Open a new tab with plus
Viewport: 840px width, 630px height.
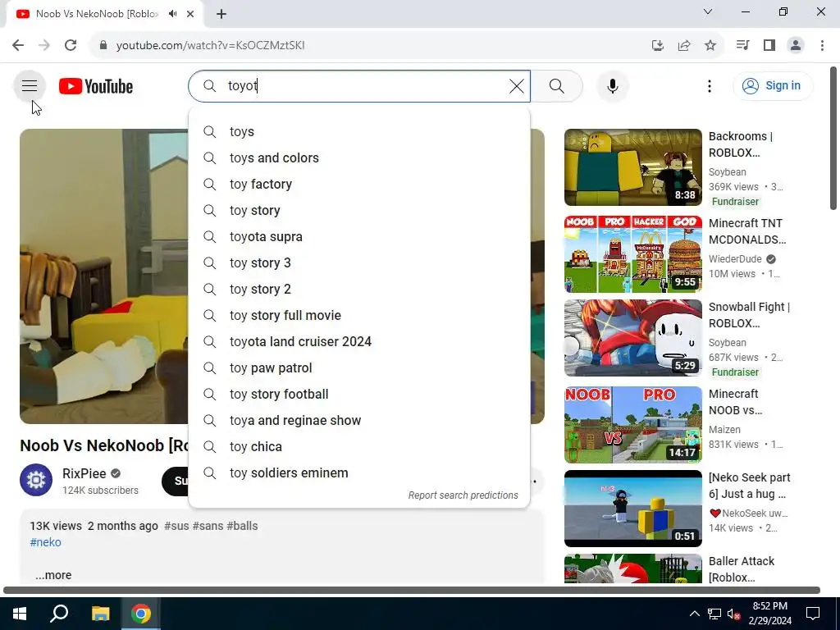click(221, 14)
